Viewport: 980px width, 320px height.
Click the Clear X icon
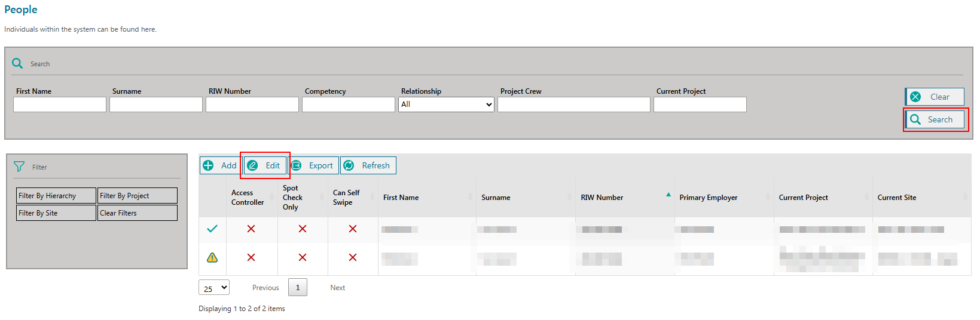pyautogui.click(x=915, y=97)
